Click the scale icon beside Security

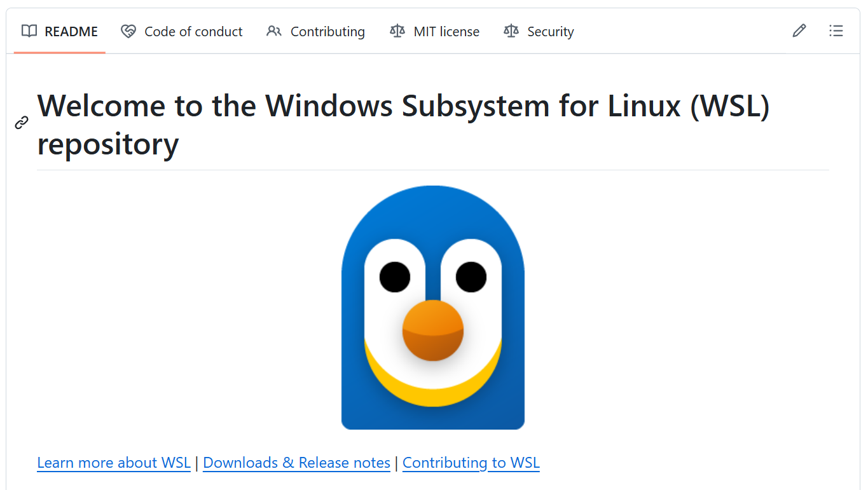tap(511, 31)
